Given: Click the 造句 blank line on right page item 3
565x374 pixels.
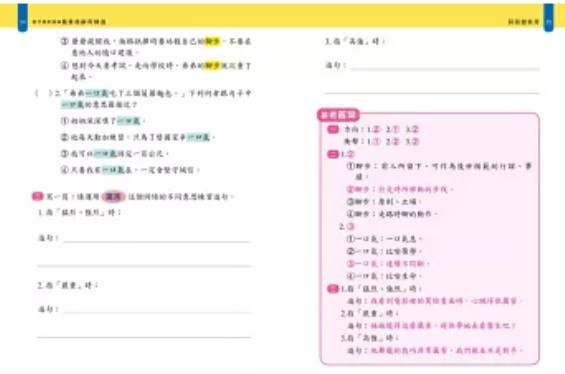Looking at the screenshot, I should (x=445, y=68).
